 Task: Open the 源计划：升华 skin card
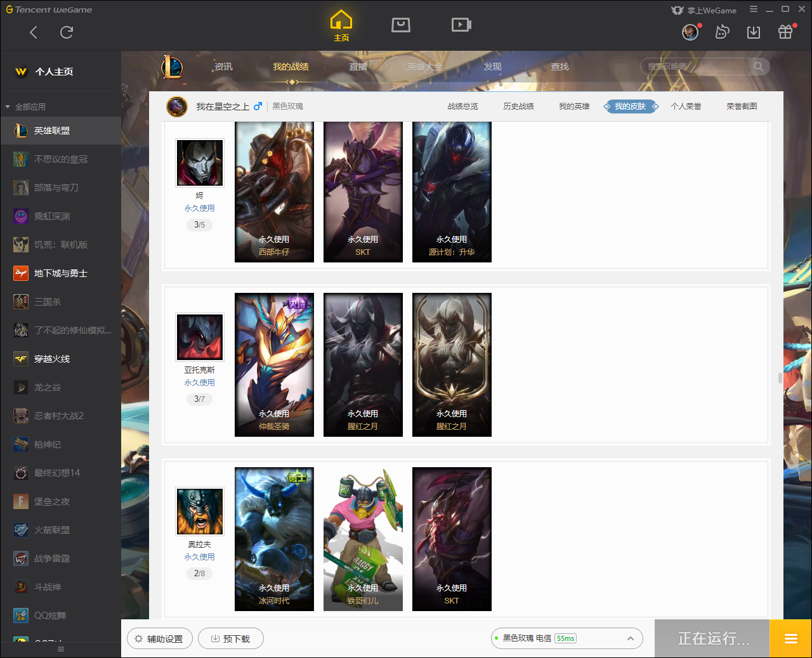point(452,191)
